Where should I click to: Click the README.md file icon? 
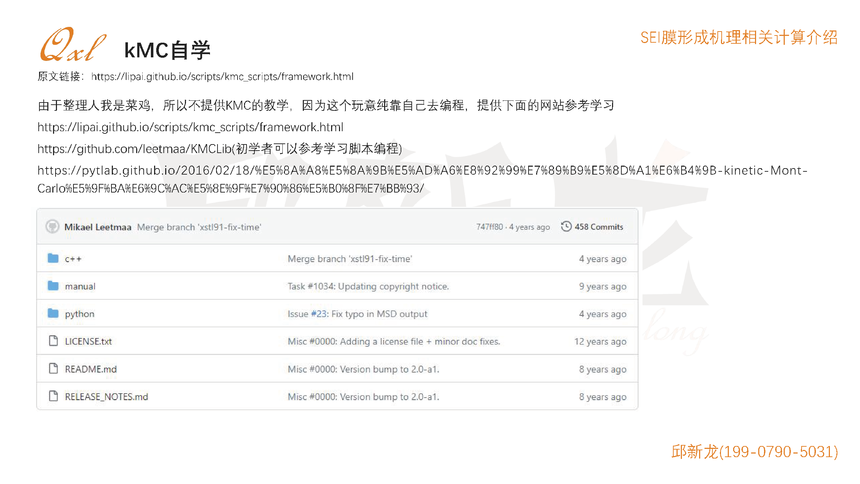pos(53,369)
